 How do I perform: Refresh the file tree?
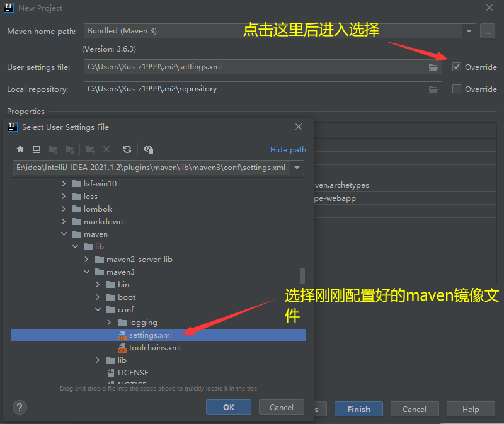click(127, 149)
